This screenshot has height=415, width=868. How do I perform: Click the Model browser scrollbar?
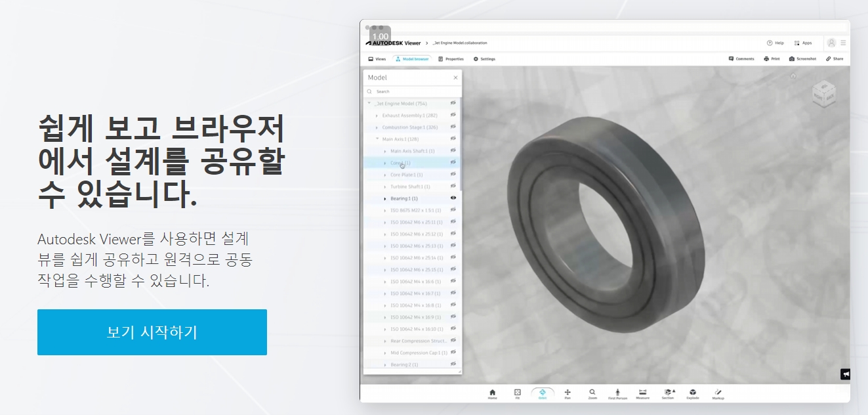tap(461, 144)
